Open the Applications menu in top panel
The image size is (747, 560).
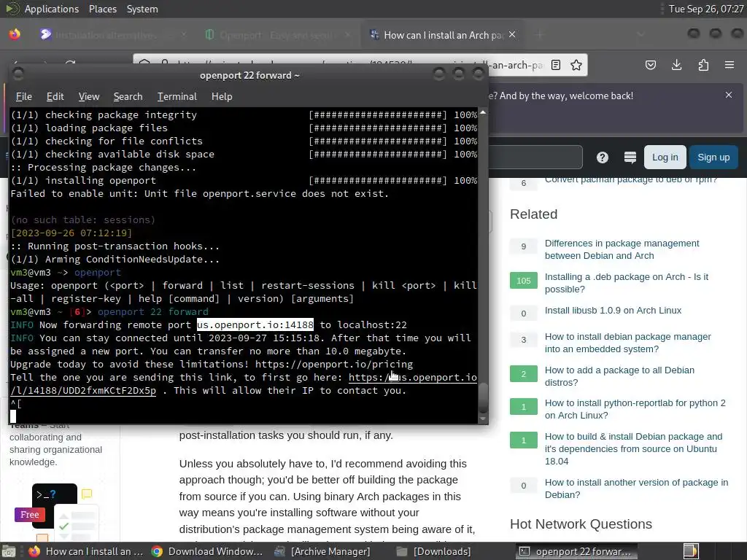click(x=52, y=9)
